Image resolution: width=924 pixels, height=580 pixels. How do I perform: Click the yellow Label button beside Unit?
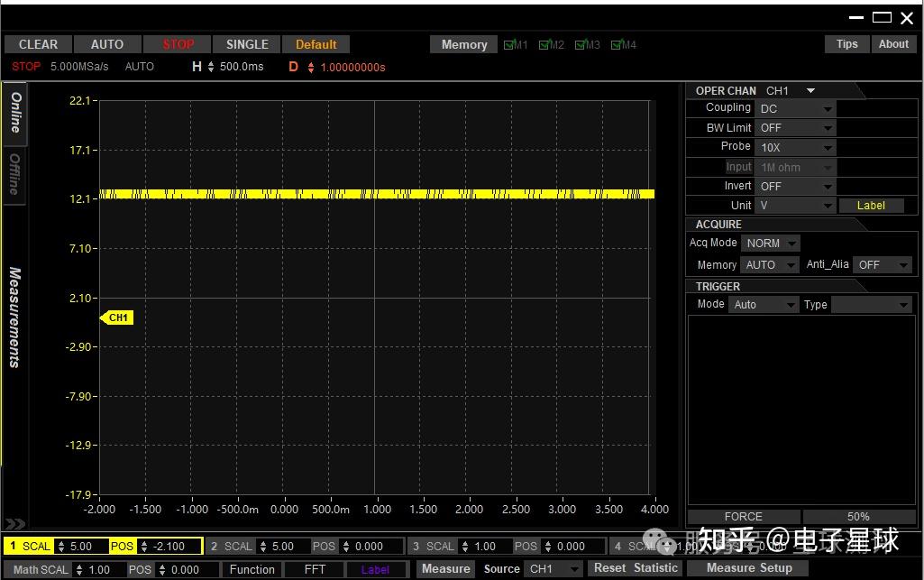pyautogui.click(x=870, y=206)
